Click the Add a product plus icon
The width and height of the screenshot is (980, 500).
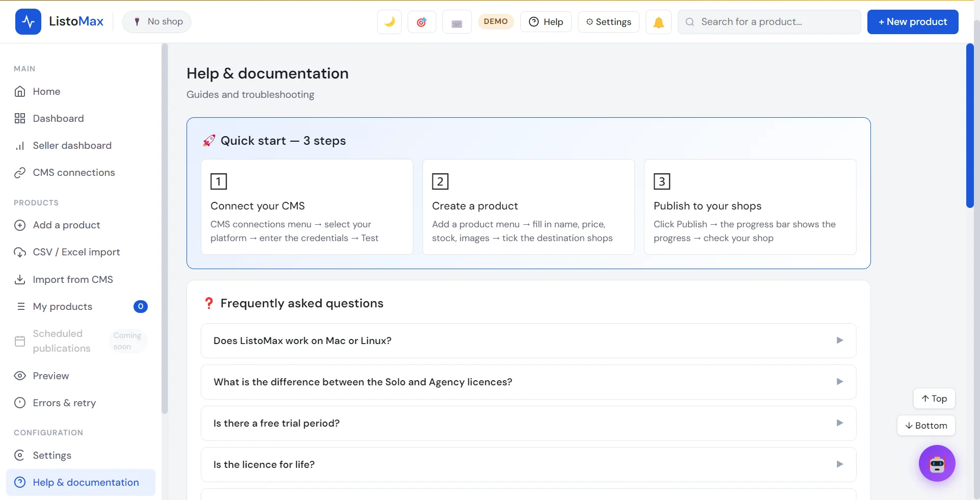click(x=20, y=225)
